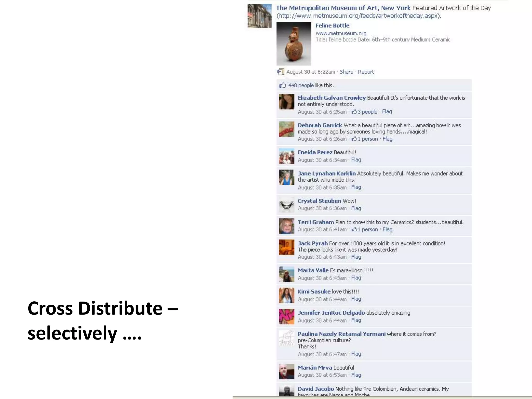Click the Feline Bottle artwork thumbnail
The height and width of the screenshot is (399, 532).
294,44
